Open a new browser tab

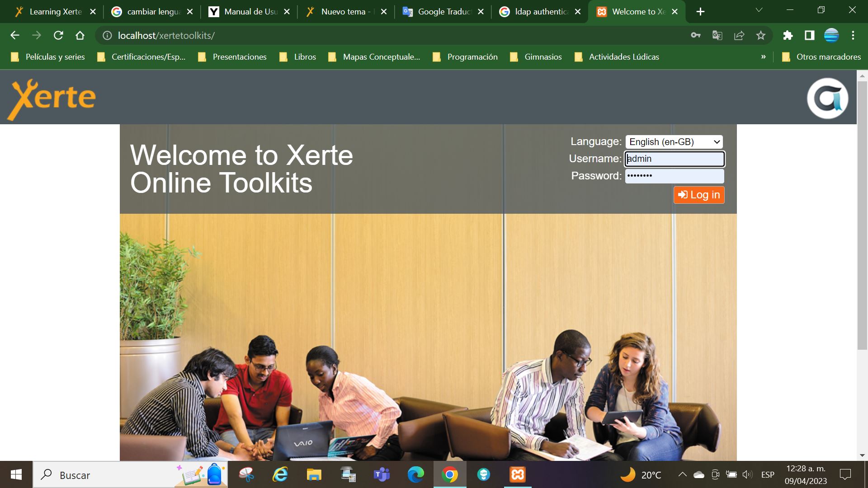click(700, 12)
